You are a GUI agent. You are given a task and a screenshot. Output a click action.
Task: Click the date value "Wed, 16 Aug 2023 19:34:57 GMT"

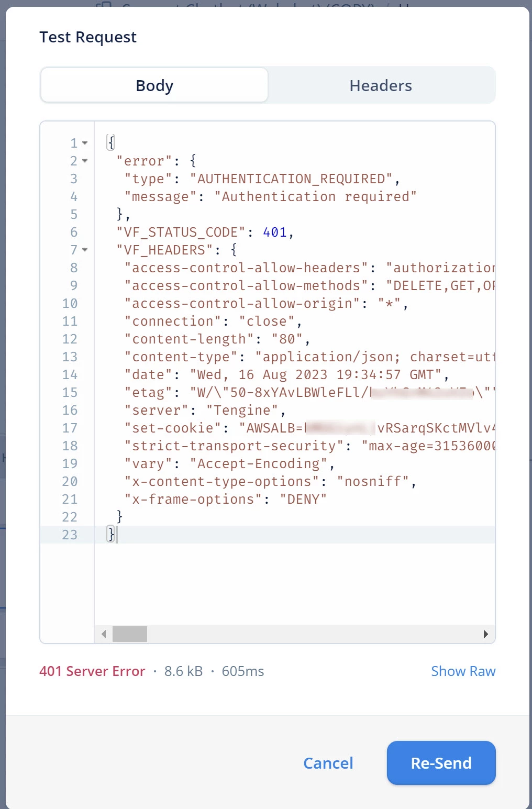pos(316,375)
